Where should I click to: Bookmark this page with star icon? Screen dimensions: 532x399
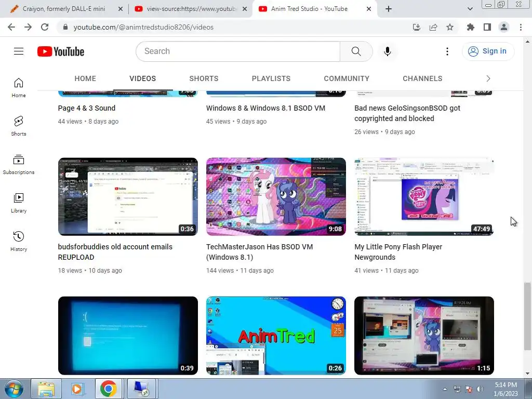pyautogui.click(x=450, y=27)
